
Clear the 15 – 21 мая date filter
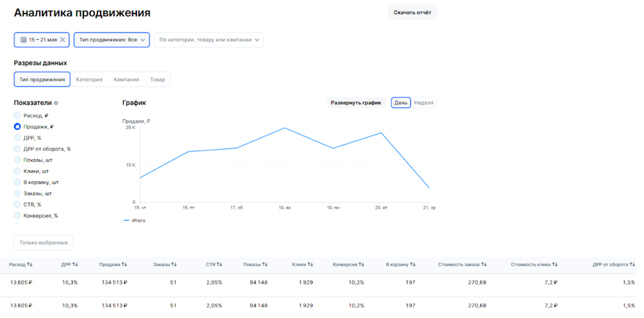click(62, 40)
